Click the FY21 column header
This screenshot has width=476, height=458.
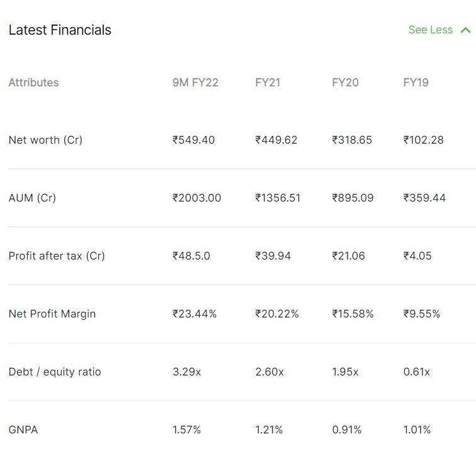pos(268,83)
